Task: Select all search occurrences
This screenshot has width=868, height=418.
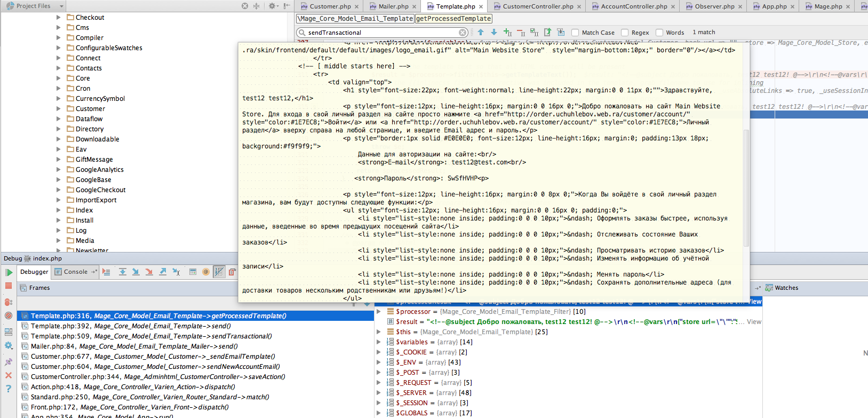Action: [534, 33]
